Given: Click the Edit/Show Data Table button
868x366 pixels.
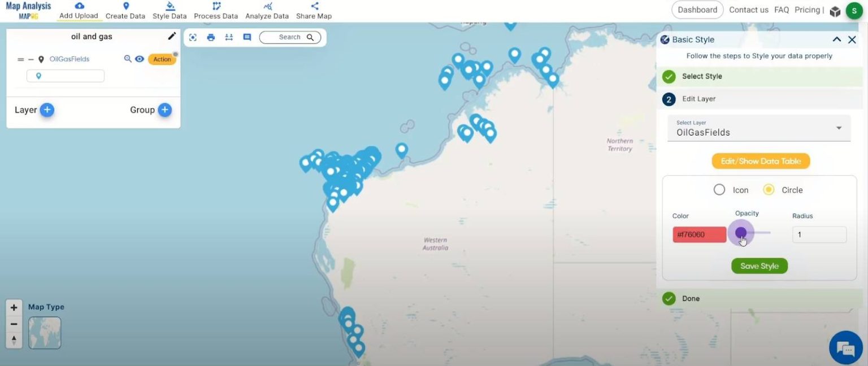Looking at the screenshot, I should pyautogui.click(x=761, y=161).
